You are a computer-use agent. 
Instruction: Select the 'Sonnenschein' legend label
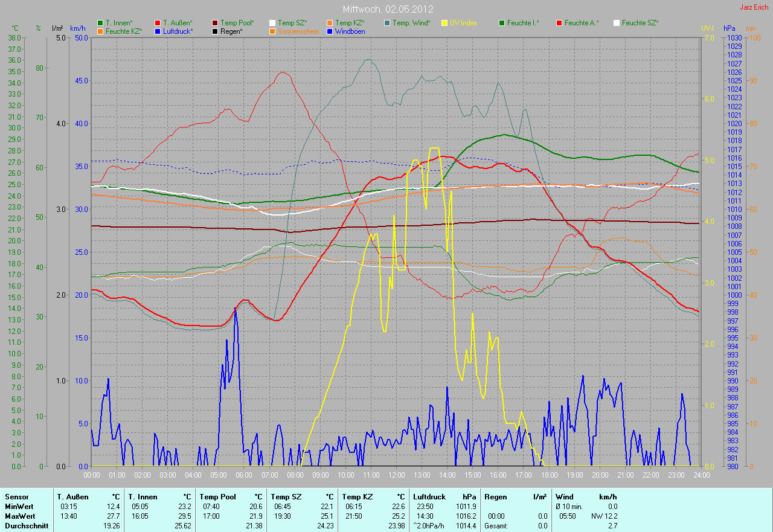pyautogui.click(x=297, y=31)
